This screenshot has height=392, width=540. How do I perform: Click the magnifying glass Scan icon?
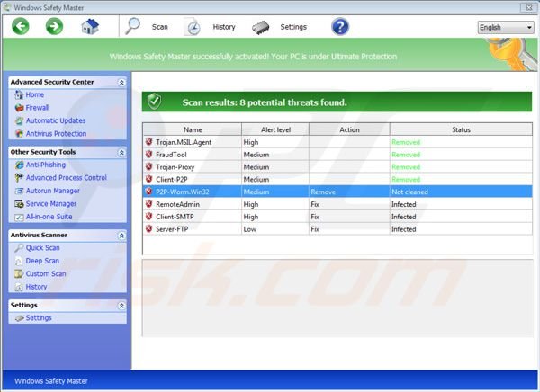pos(132,26)
